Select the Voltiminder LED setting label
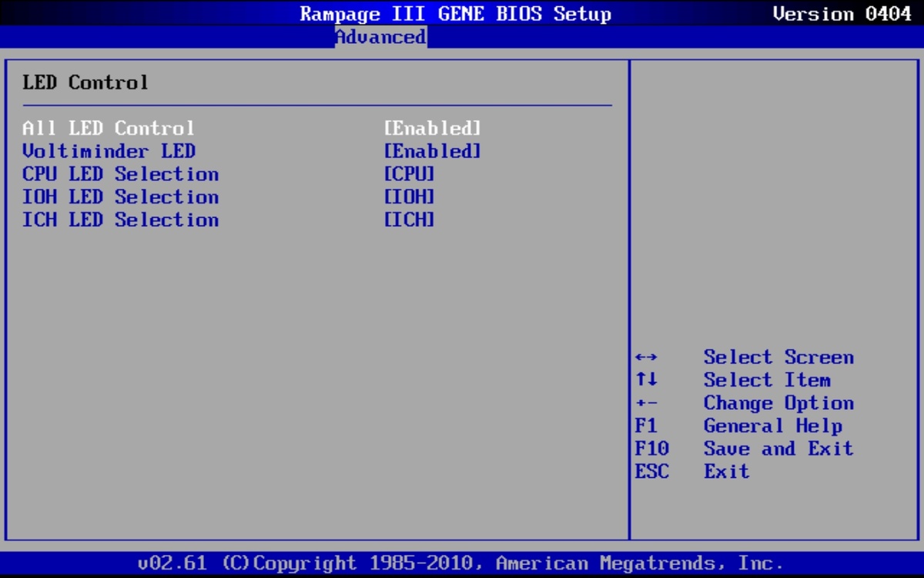This screenshot has height=578, width=924. 109,151
